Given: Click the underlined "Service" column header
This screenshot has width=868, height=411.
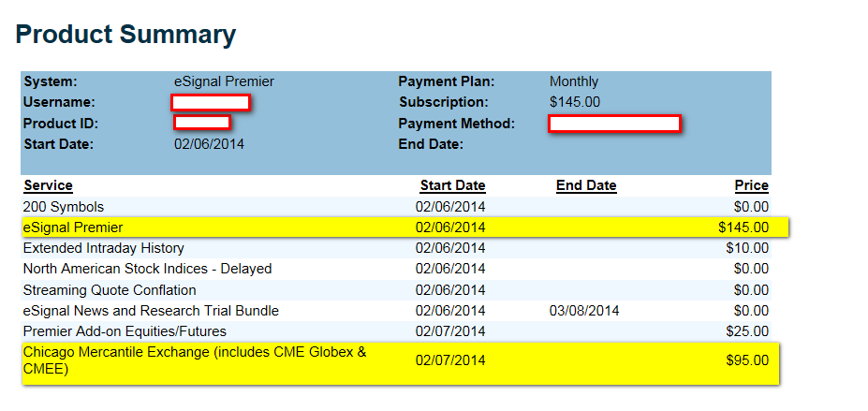Looking at the screenshot, I should [48, 185].
